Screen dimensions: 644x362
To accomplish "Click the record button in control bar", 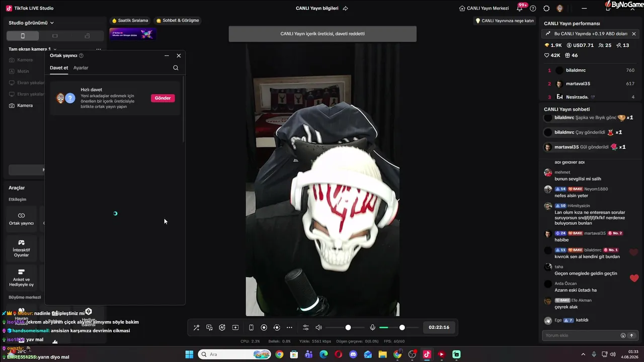I will point(264,327).
